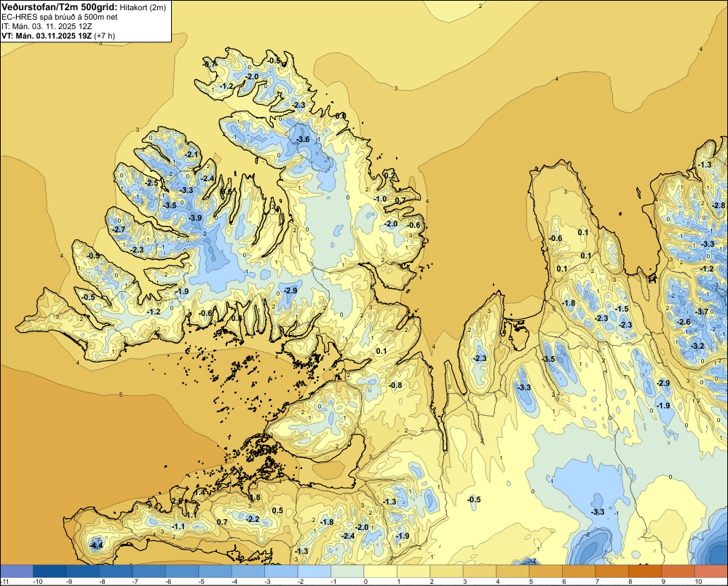
Task: Select the scale swatch between -6 and -5
Action: (182, 571)
